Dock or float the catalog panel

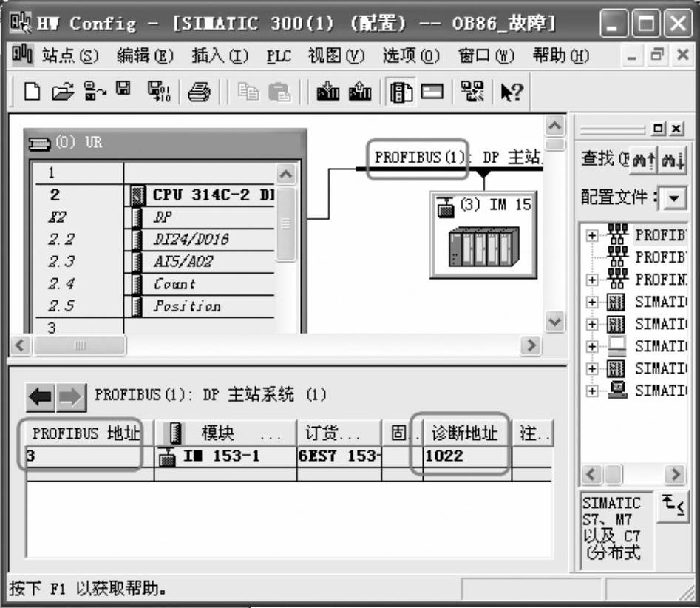tap(658, 129)
